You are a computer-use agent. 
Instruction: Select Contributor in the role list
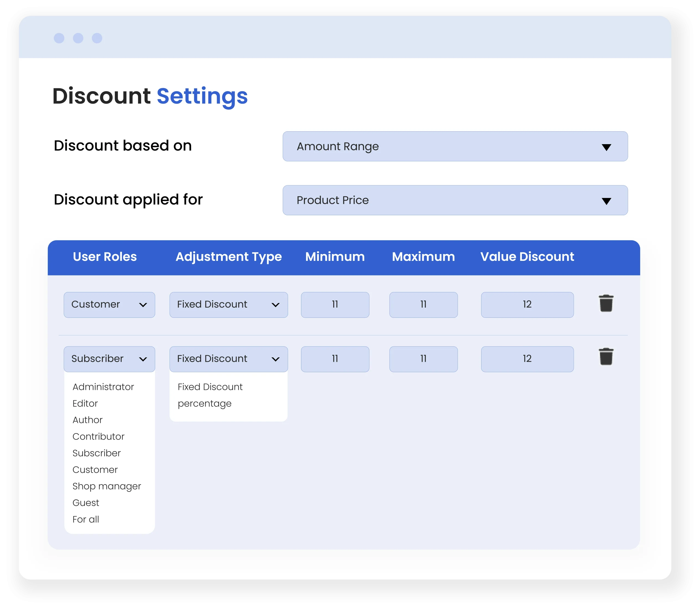point(98,436)
